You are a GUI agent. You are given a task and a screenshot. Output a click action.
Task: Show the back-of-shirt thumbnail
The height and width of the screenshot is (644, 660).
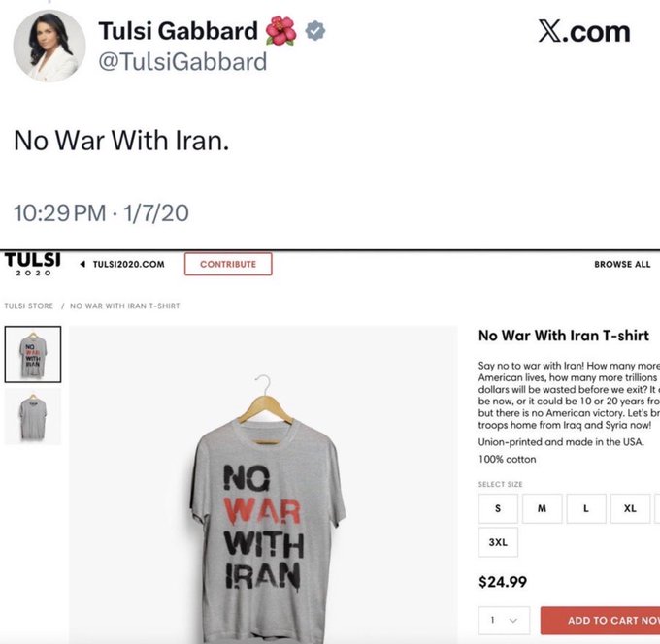(33, 416)
